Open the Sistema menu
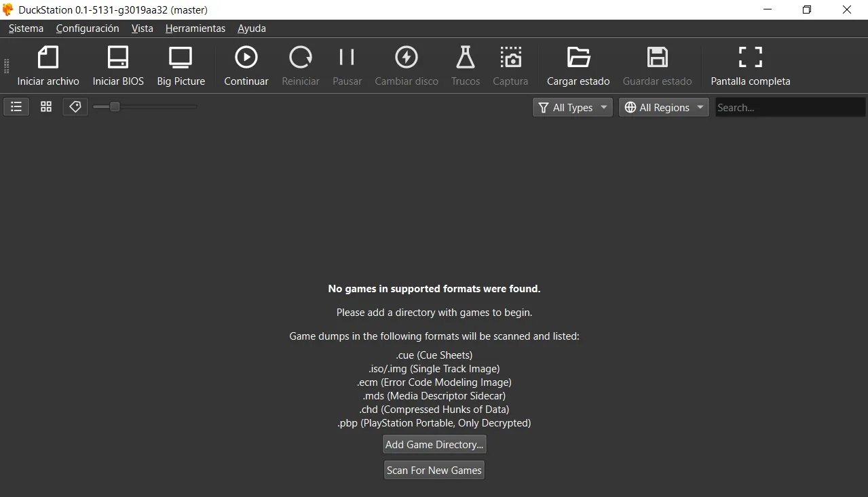The height and width of the screenshot is (497, 868). 26,28
